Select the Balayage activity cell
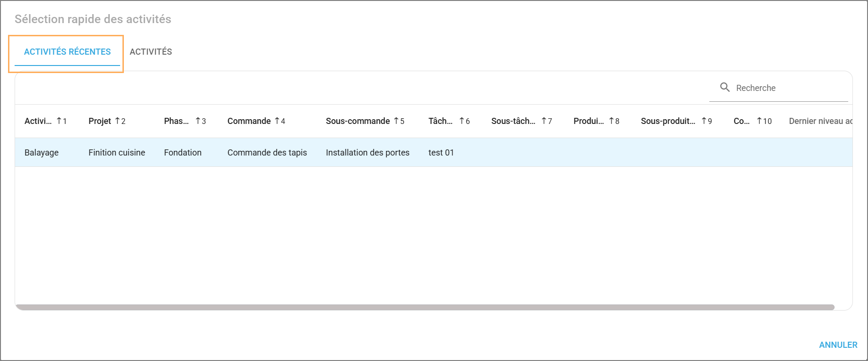868x361 pixels. (x=41, y=153)
